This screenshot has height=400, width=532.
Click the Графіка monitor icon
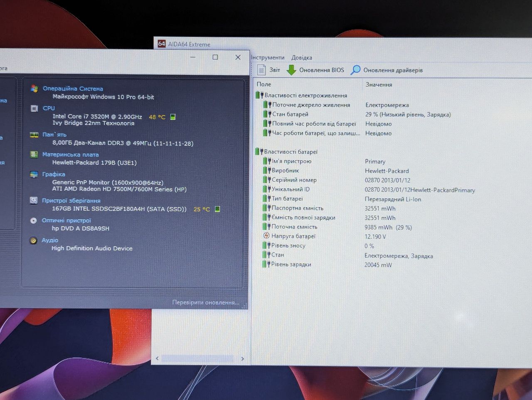coord(34,174)
